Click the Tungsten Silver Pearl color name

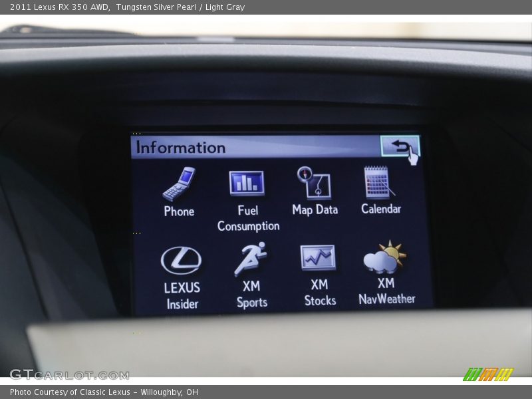156,7
